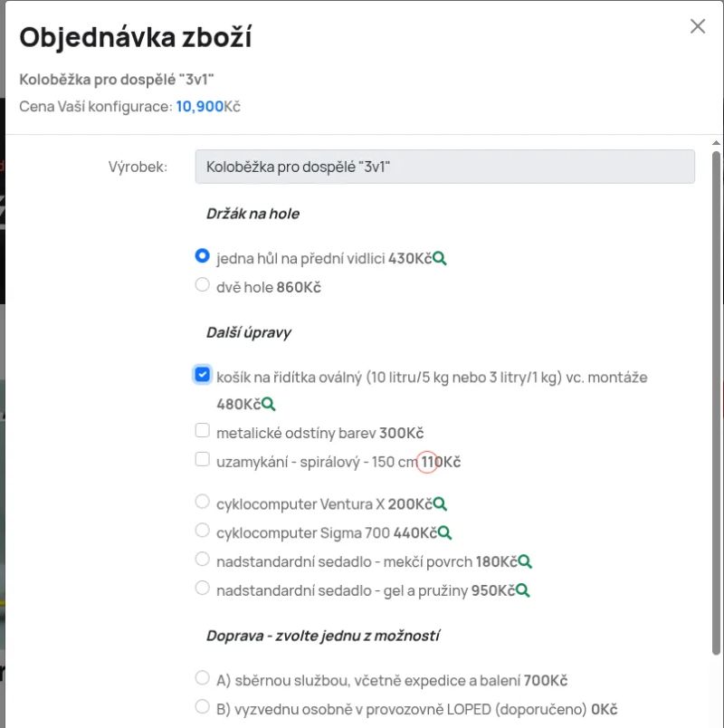Choose cyklocomputer Sigma 700
This screenshot has height=728, width=724.
click(202, 531)
